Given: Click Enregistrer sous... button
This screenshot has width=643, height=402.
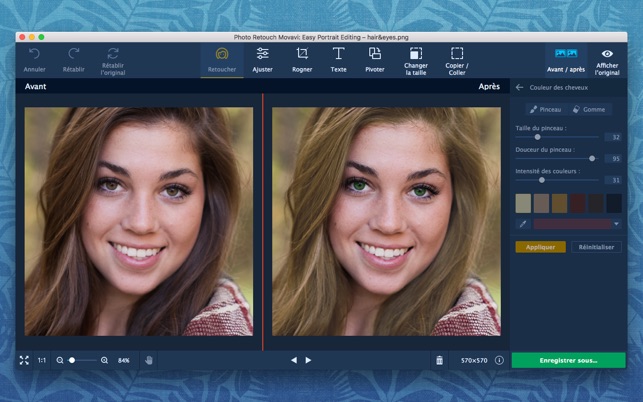Looking at the screenshot, I should pos(568,361).
